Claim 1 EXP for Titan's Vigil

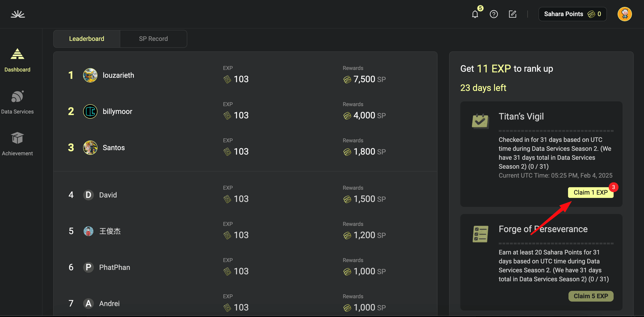591,192
